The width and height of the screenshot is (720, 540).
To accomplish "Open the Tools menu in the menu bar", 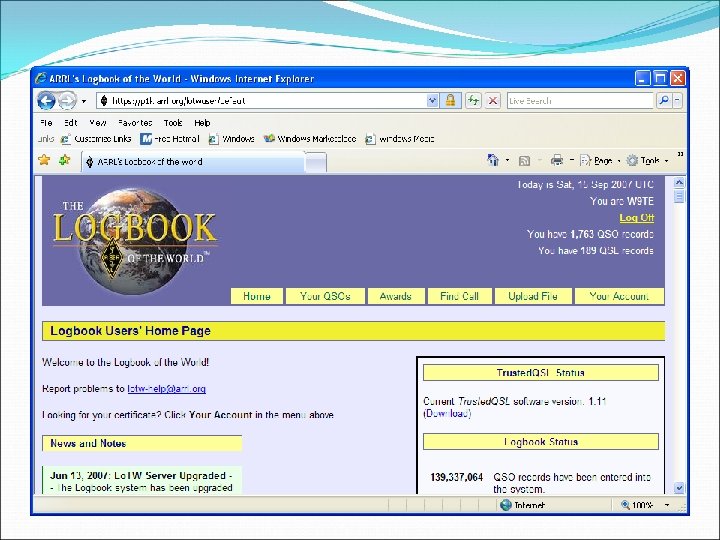I will coord(173,123).
